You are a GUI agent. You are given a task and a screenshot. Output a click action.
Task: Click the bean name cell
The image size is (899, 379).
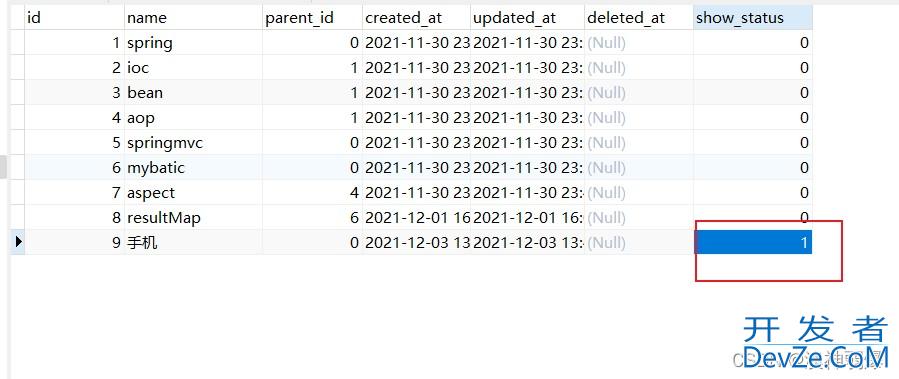[193, 93]
